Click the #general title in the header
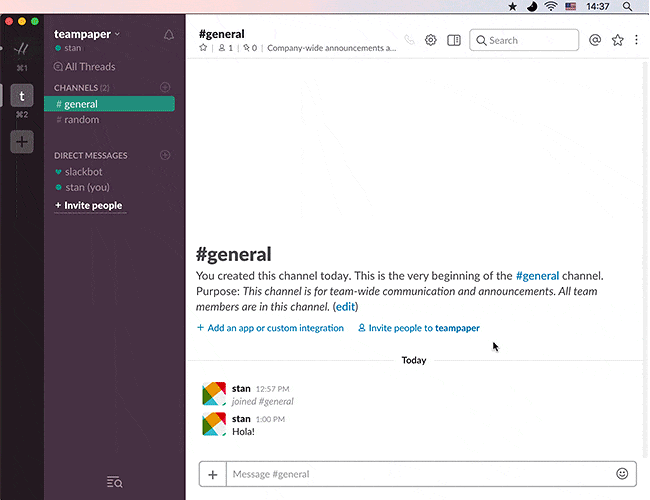Screen dimensions: 650x500 coord(222,34)
